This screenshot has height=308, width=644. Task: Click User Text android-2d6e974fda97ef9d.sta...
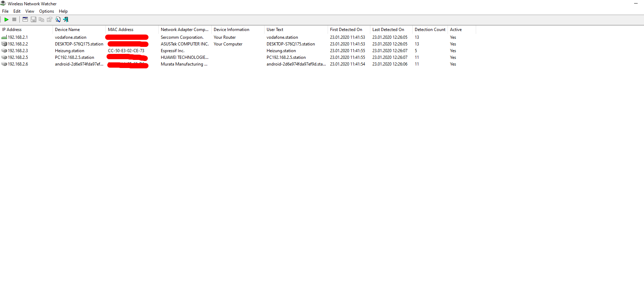(296, 64)
